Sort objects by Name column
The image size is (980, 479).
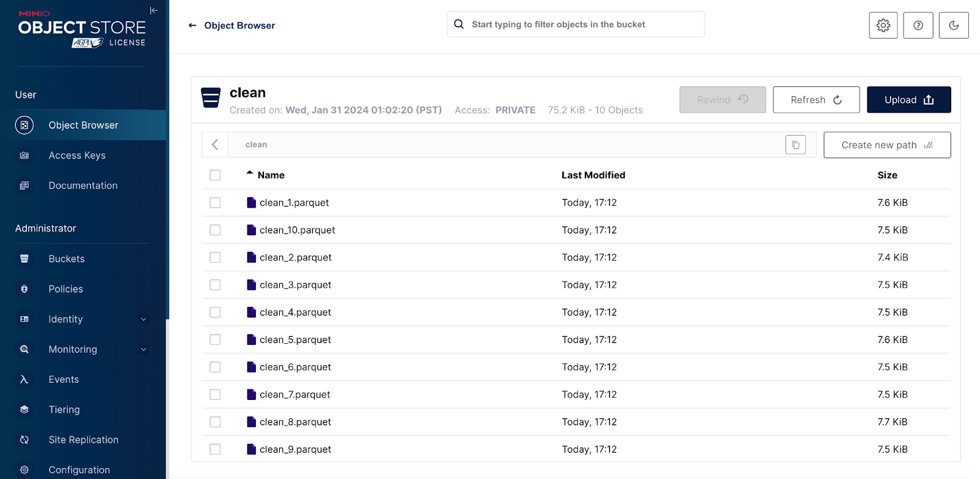coord(271,175)
